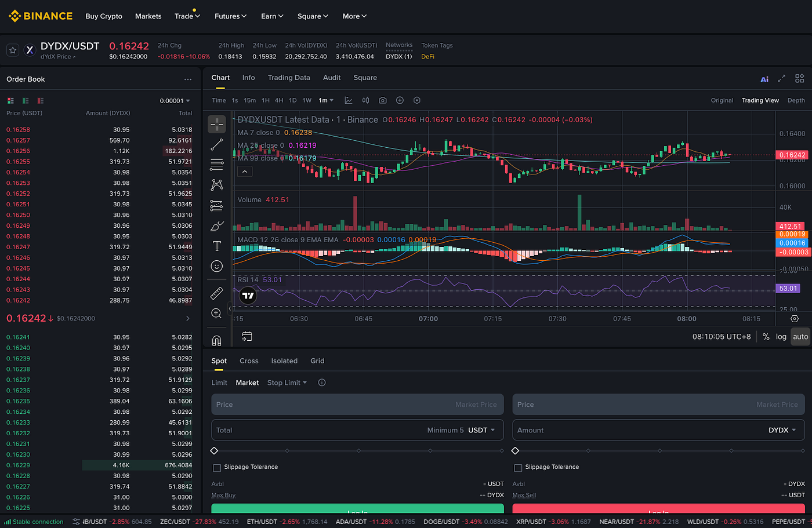Open the Trade dropdown menu

click(x=187, y=16)
